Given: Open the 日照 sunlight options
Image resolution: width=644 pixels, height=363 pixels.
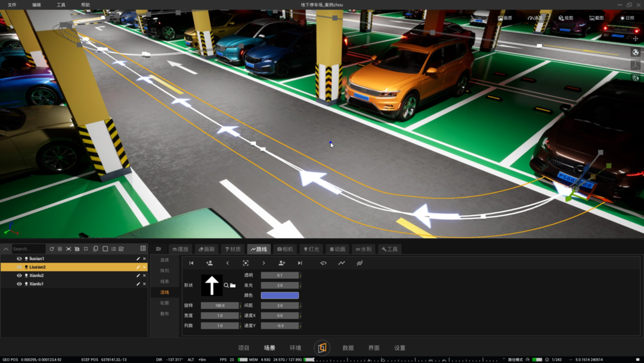Looking at the screenshot, I should click(627, 19).
